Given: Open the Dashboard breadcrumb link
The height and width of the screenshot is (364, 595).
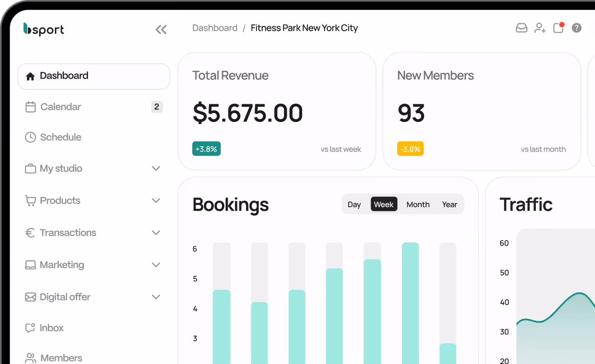Looking at the screenshot, I should 215,28.
